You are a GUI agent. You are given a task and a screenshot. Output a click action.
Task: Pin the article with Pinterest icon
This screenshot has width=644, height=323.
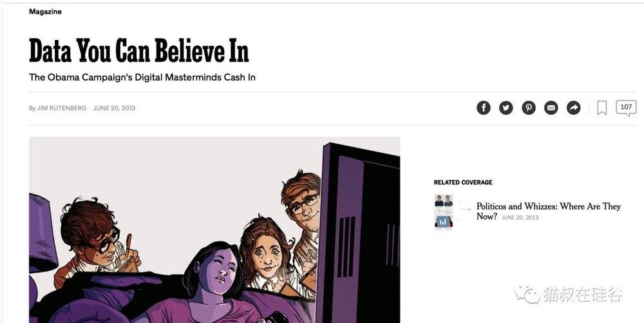click(x=529, y=108)
